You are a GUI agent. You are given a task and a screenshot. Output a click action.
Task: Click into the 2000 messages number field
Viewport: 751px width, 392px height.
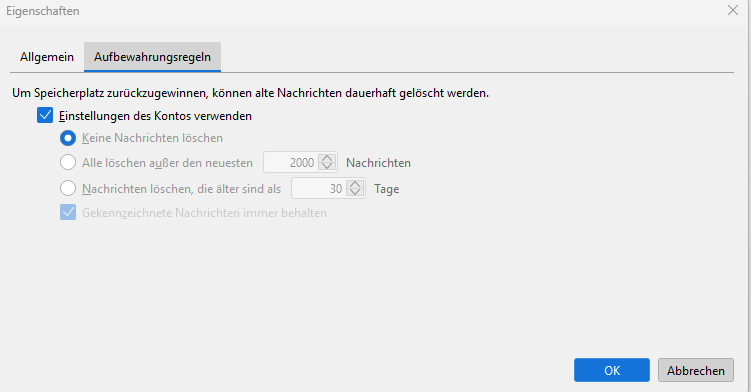point(291,162)
